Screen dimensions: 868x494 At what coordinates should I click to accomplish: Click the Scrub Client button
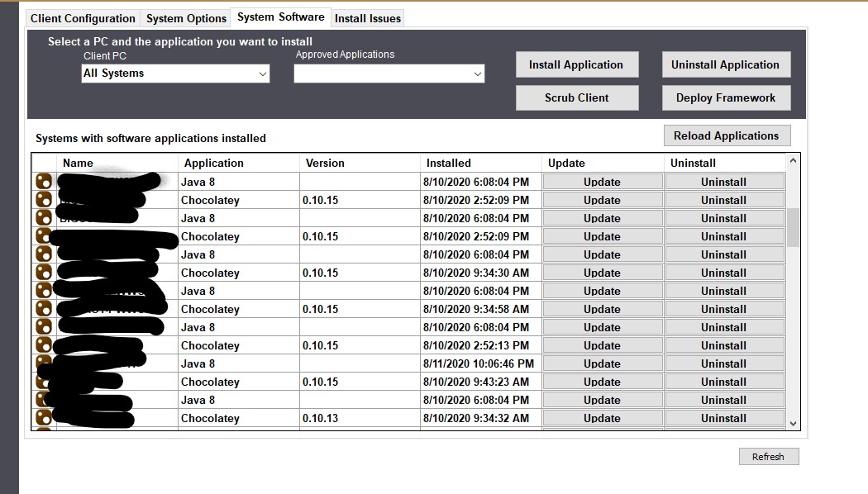coord(576,97)
